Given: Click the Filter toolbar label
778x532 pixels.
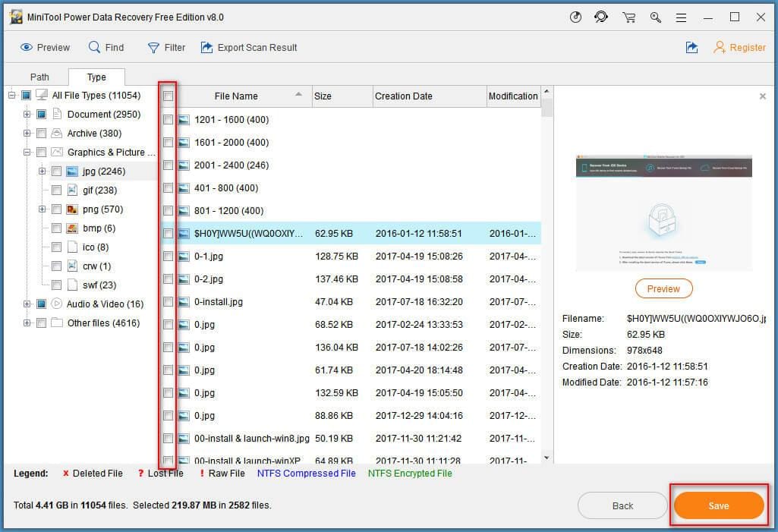Looking at the screenshot, I should tap(175, 48).
